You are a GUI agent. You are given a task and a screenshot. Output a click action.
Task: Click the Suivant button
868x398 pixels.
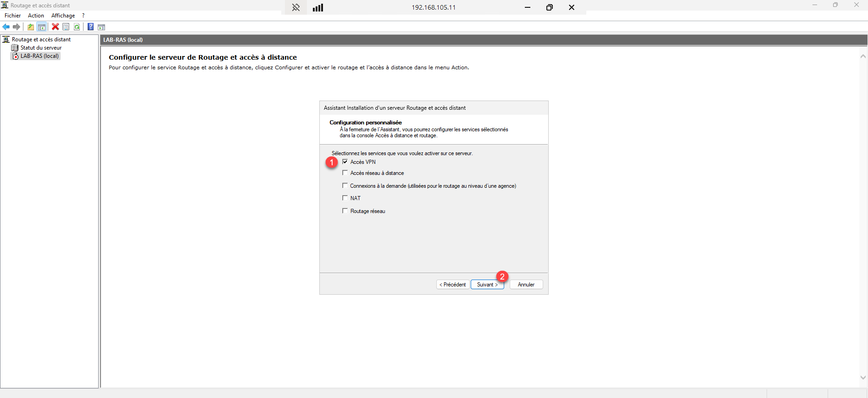point(487,285)
